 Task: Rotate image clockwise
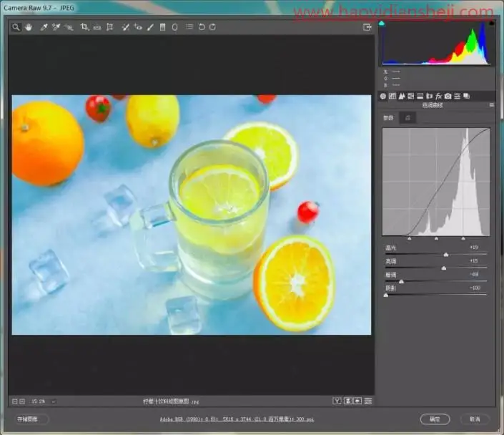click(x=212, y=27)
